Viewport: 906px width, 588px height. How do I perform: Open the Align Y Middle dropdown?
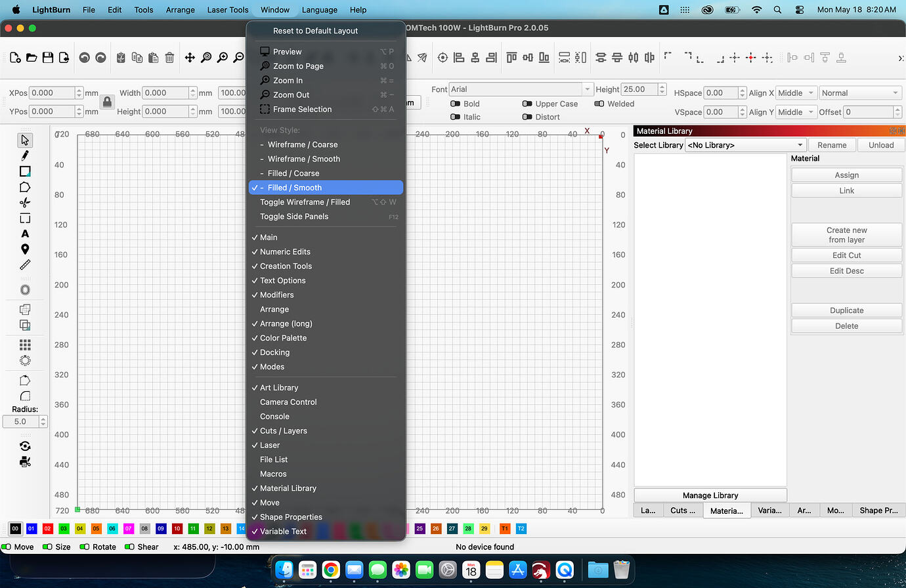(797, 112)
